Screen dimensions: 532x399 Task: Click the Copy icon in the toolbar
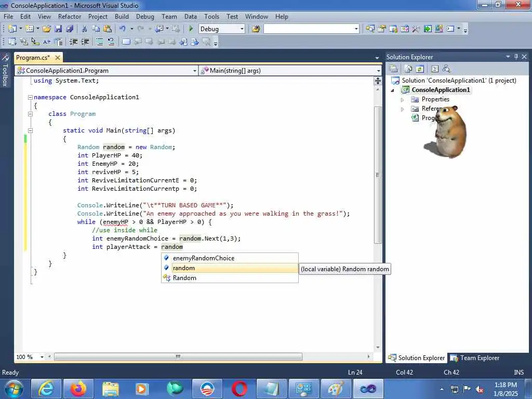[96, 29]
